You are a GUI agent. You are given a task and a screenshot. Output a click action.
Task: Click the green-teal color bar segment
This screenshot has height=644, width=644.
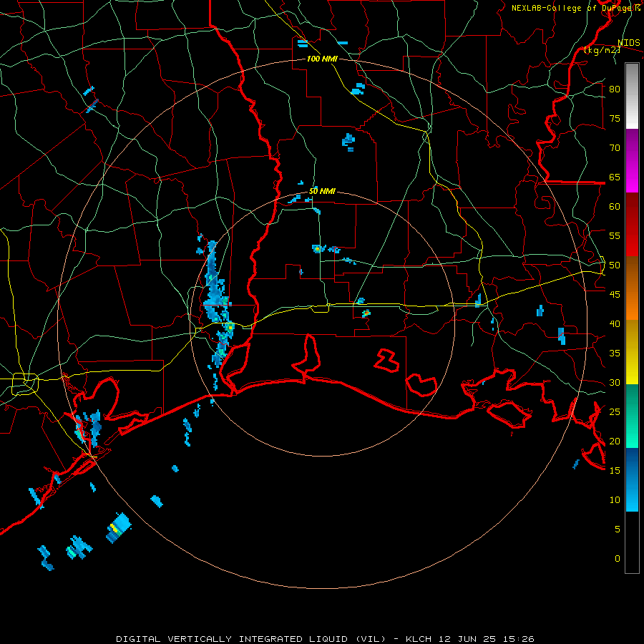pos(632,416)
